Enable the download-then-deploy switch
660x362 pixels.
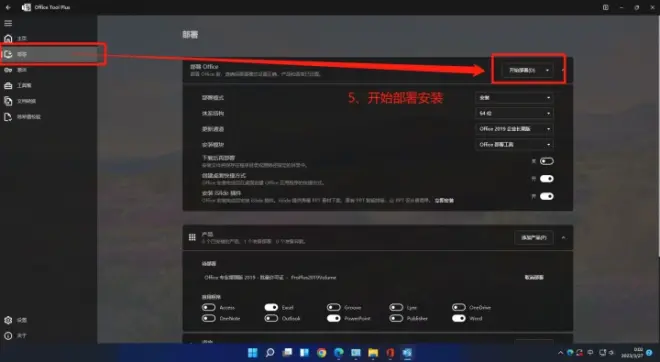coord(547,161)
